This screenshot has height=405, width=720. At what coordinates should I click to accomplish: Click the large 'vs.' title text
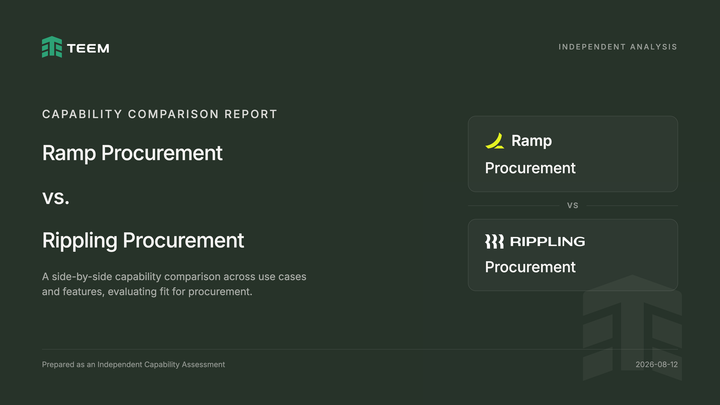point(56,197)
